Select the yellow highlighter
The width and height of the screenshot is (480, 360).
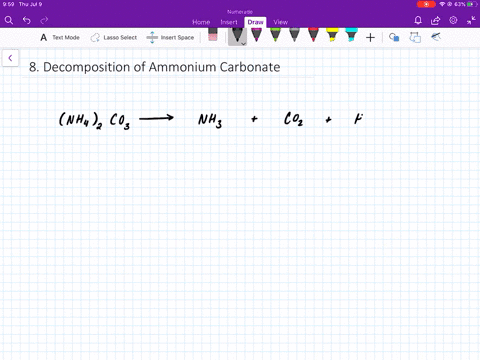coord(332,35)
